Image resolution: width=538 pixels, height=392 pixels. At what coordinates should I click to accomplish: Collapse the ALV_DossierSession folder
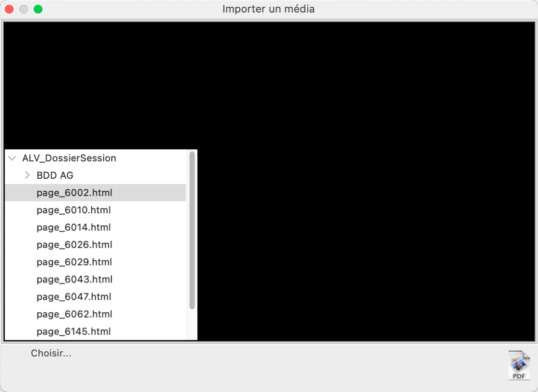(12, 158)
